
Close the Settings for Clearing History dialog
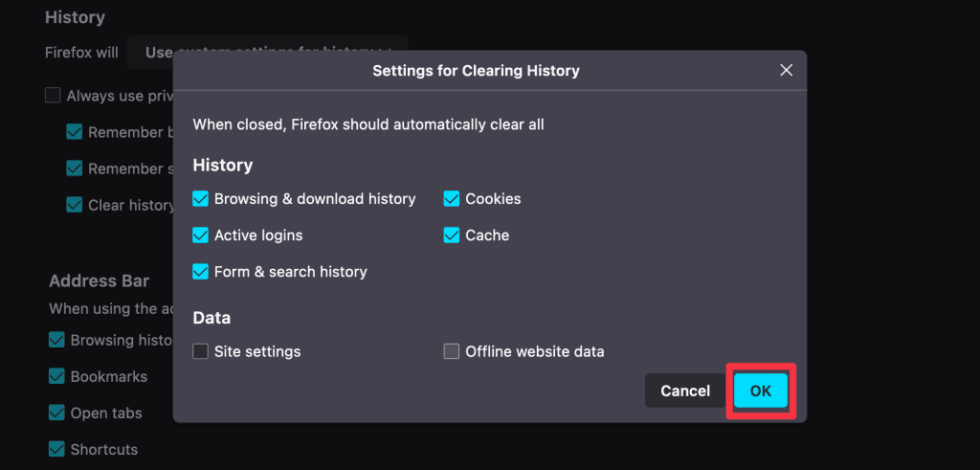point(787,71)
